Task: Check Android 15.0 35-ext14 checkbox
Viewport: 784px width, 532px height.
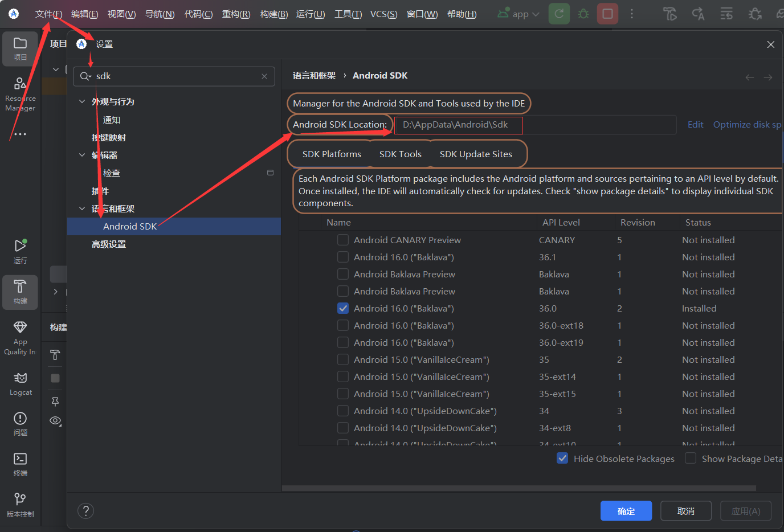Action: (343, 377)
